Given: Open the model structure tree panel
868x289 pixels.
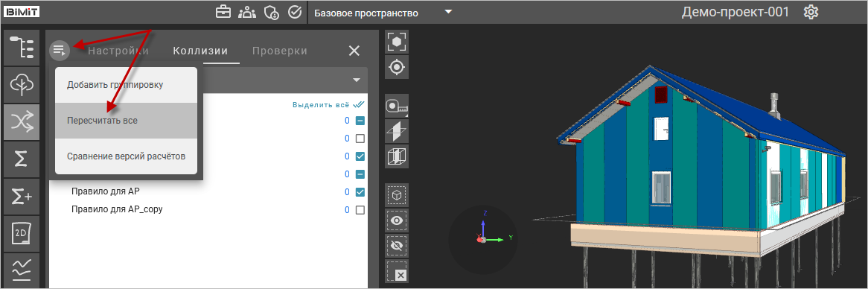Looking at the screenshot, I should (22, 48).
